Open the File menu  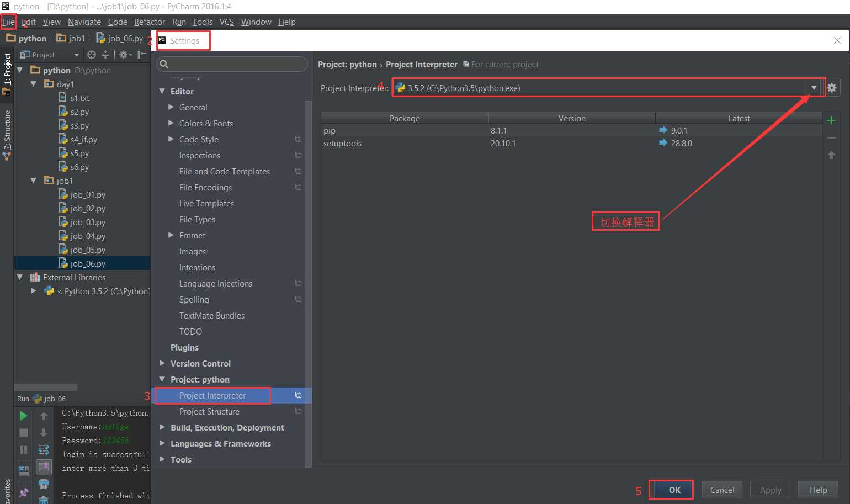tap(8, 22)
